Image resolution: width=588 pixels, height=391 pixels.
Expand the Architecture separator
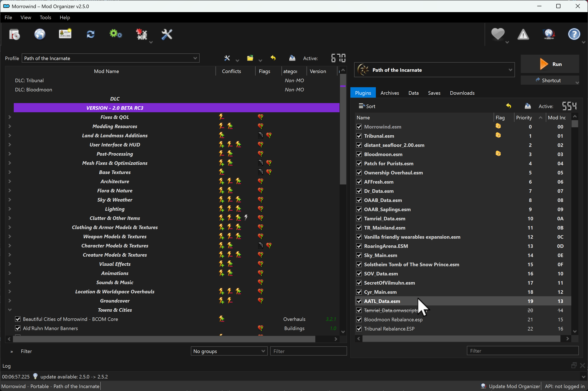coord(10,181)
